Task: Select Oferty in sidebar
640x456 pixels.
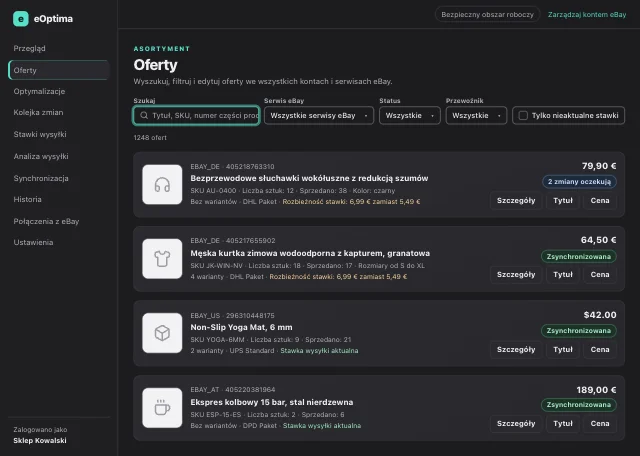Action: point(58,70)
